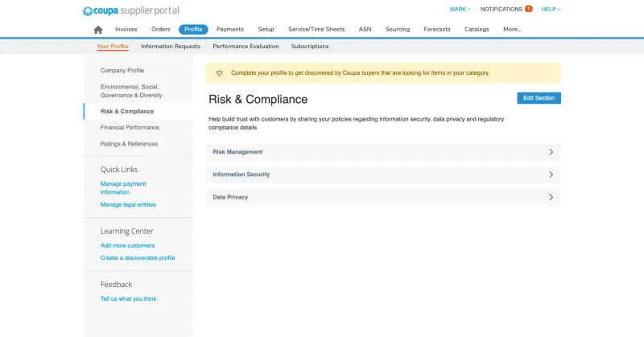Open the Forecasts tab
This screenshot has width=644, height=337.
point(436,29)
